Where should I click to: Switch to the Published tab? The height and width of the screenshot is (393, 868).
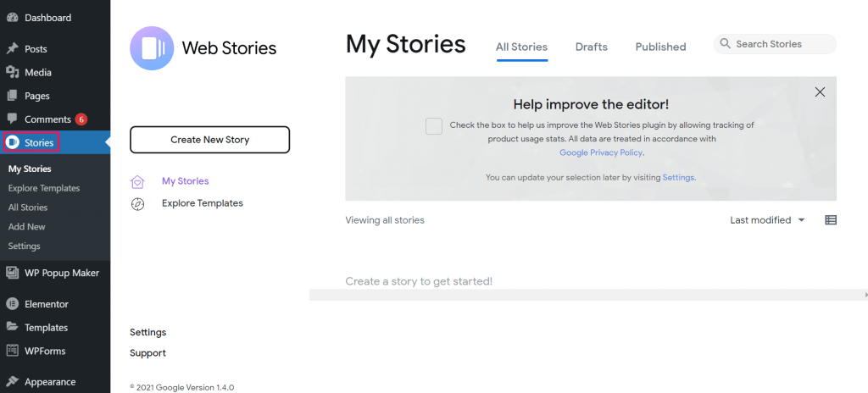tap(660, 47)
